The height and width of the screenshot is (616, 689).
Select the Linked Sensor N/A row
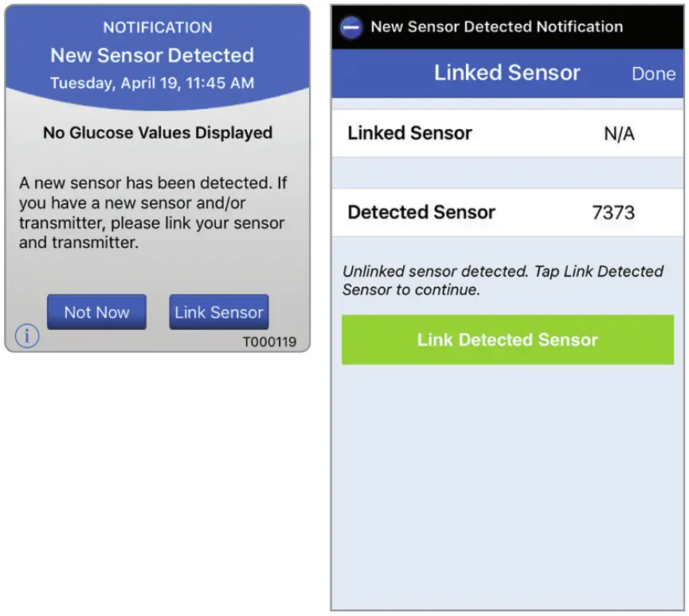pos(507,133)
